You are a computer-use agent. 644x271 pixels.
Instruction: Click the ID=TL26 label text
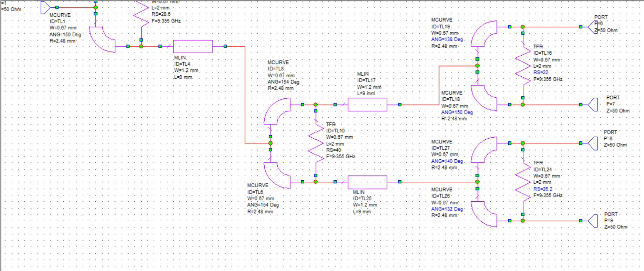(x=441, y=196)
